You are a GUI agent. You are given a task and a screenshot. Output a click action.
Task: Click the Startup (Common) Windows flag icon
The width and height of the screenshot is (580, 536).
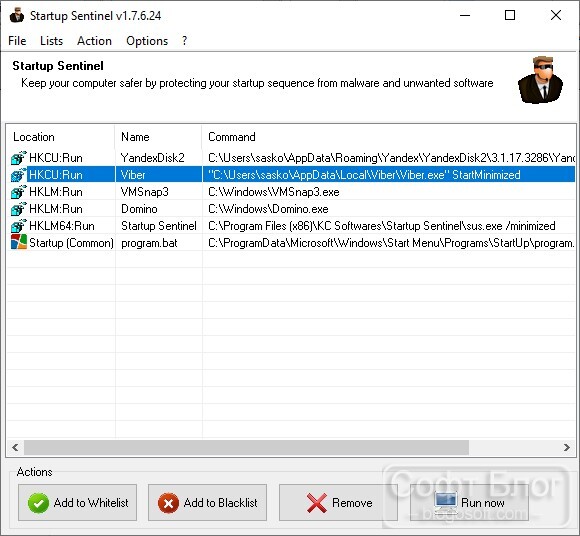click(18, 242)
